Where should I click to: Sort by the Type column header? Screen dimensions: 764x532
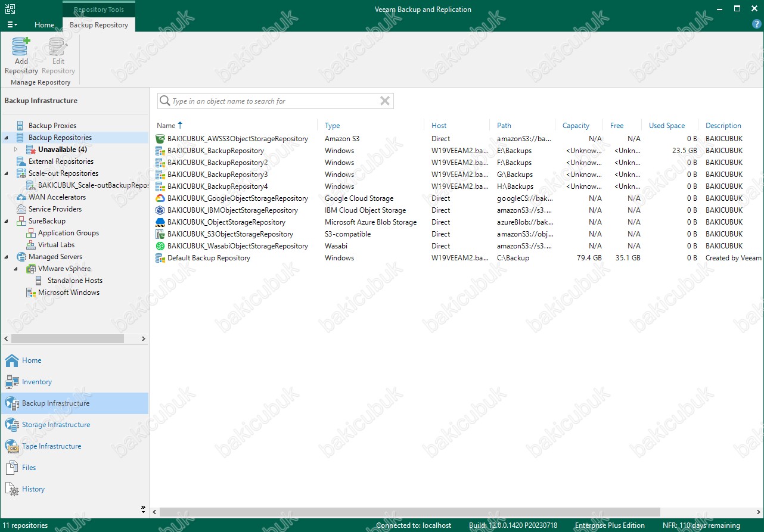click(x=333, y=126)
